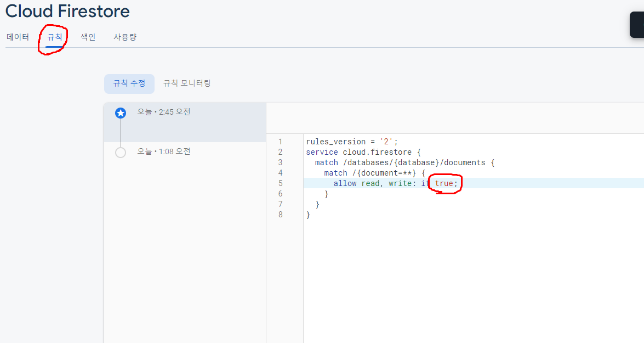Click the match /{document=**} code line
Screen dimensions: 644x343
coord(374,173)
